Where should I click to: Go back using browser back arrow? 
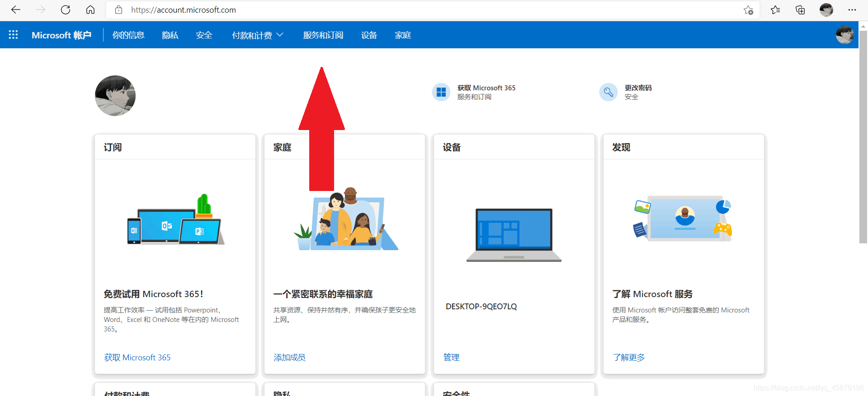click(16, 10)
